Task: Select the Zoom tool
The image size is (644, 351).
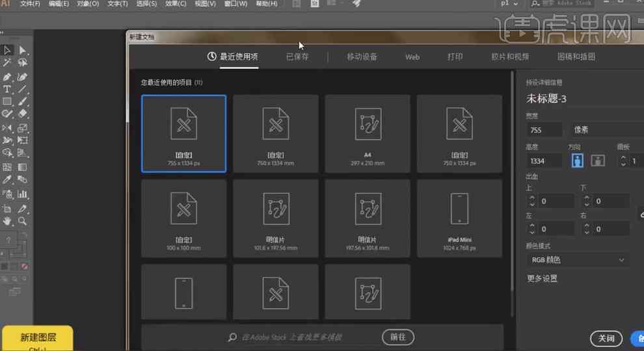Action: (22, 221)
